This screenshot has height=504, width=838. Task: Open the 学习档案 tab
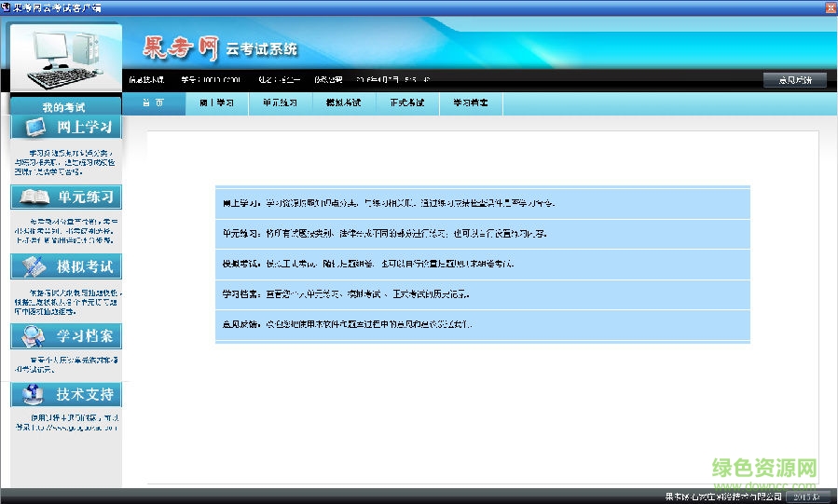471,103
